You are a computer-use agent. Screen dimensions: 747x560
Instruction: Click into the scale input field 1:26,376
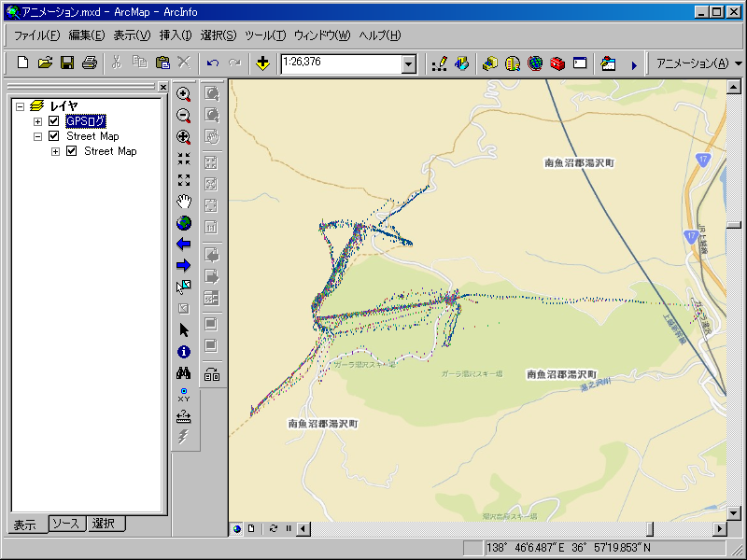pos(342,63)
